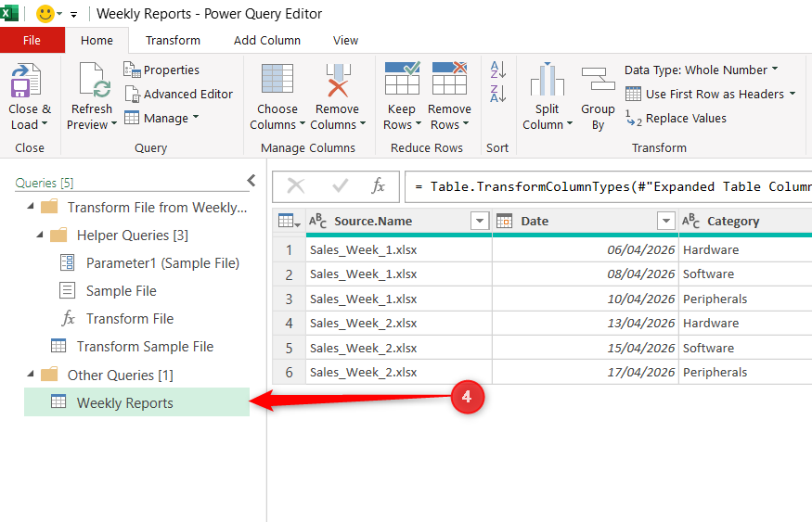Click Use First Row as Headers
Viewport: 812px width, 522px height.
coord(704,95)
